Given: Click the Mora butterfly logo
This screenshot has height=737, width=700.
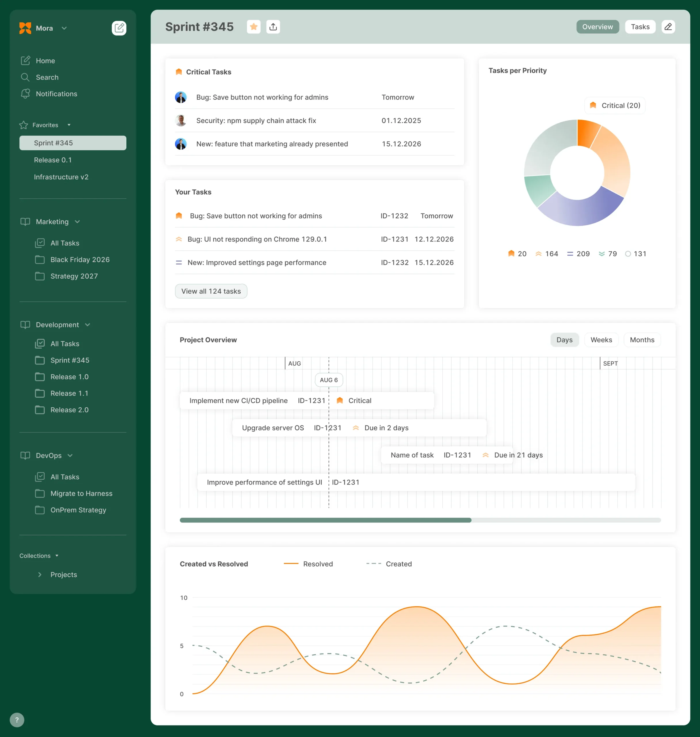Looking at the screenshot, I should [25, 29].
